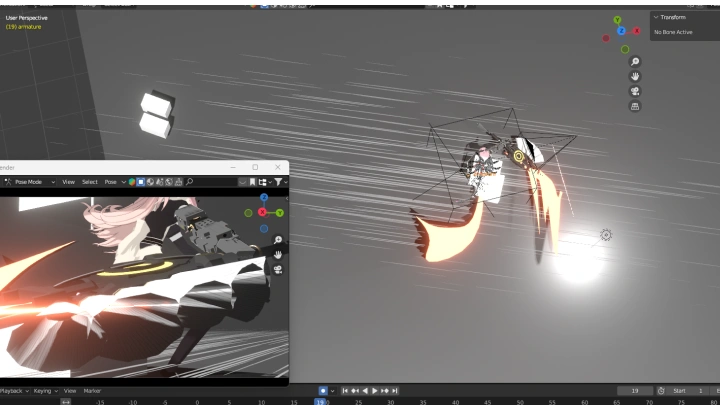The width and height of the screenshot is (720, 405).
Task: Jump to previous keyframe
Action: [355, 391]
